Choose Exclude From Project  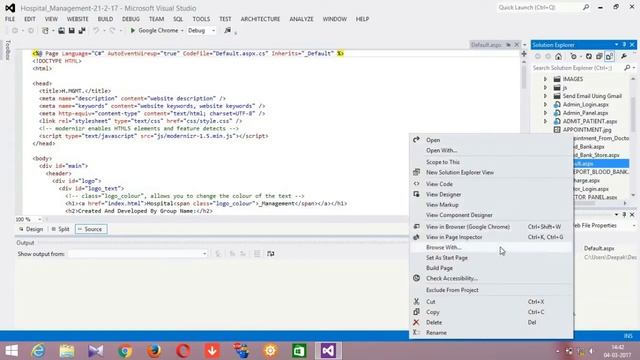[x=491, y=290]
